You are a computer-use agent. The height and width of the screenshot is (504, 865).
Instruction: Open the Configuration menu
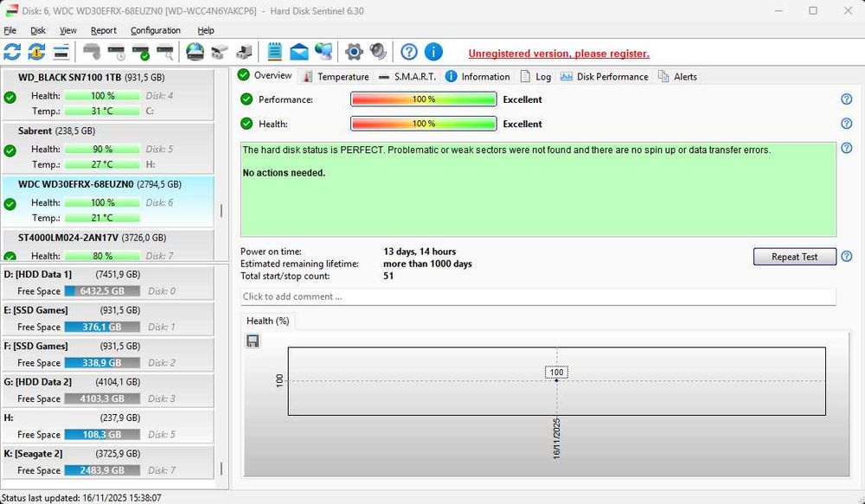coord(156,30)
